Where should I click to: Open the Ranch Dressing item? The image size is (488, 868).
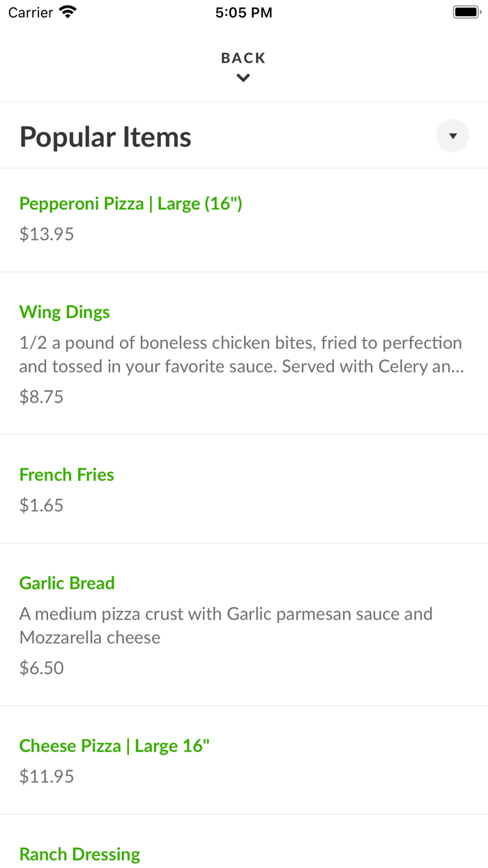pyautogui.click(x=79, y=853)
